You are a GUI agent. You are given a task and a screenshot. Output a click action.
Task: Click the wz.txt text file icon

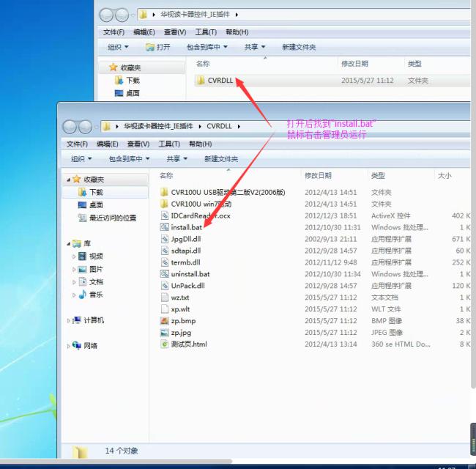coord(165,298)
